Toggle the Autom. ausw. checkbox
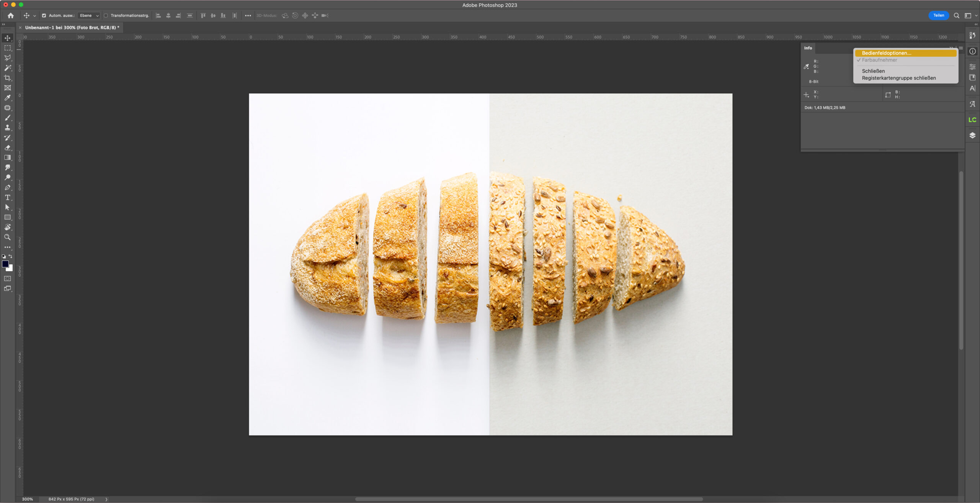This screenshot has width=980, height=503. [44, 16]
